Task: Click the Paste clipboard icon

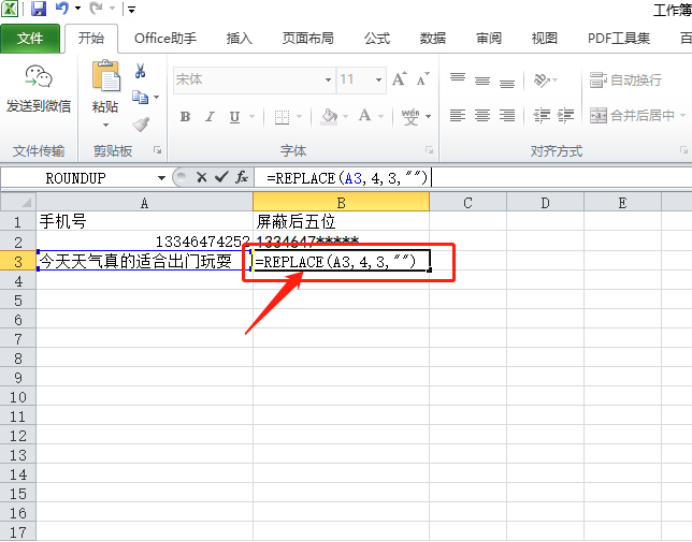Action: coord(105,75)
